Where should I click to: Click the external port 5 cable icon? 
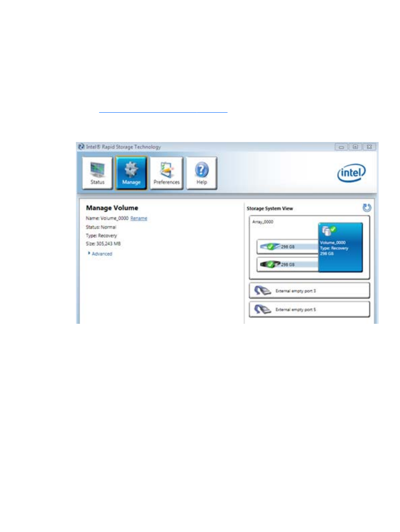point(262,309)
